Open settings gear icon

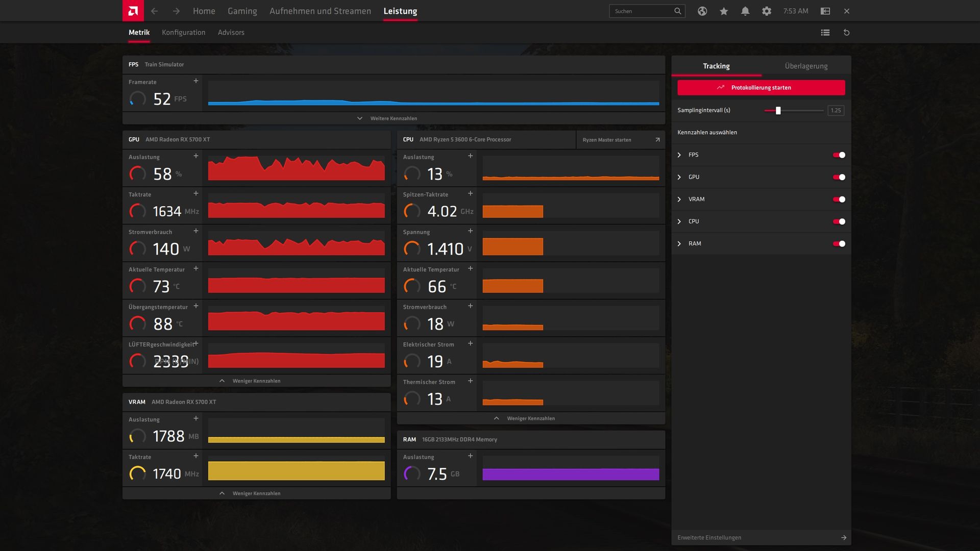pos(767,11)
